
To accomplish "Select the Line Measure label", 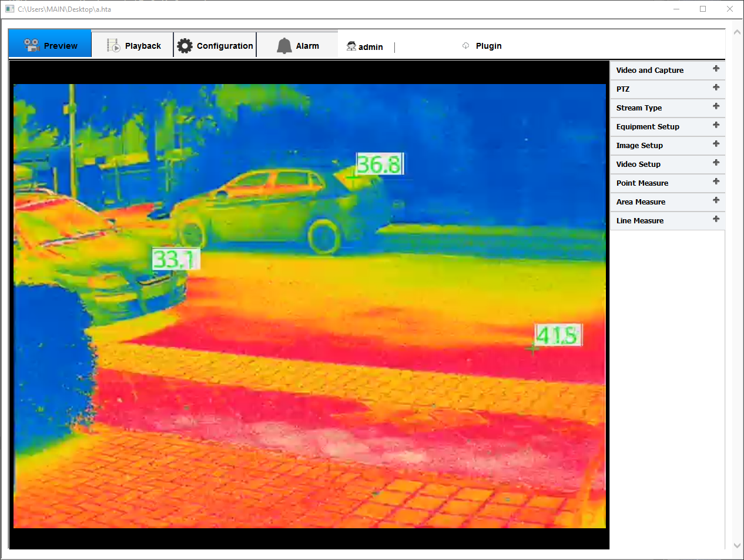I will pyautogui.click(x=640, y=220).
